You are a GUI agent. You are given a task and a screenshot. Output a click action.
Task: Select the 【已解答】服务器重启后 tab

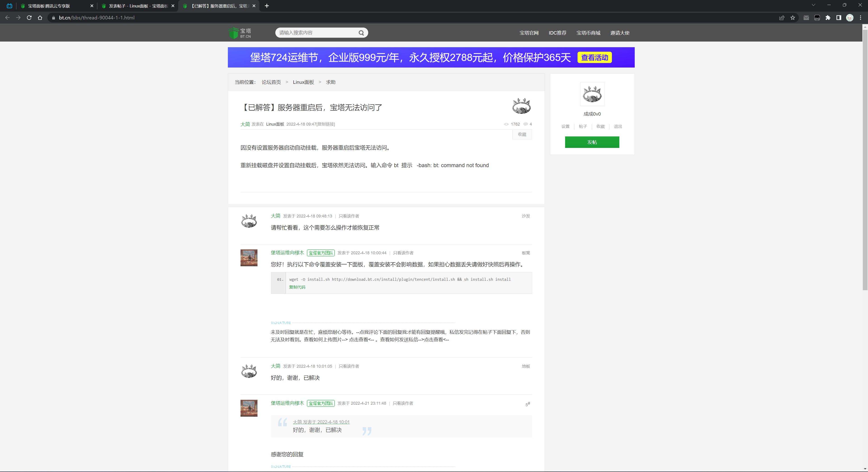coord(219,6)
